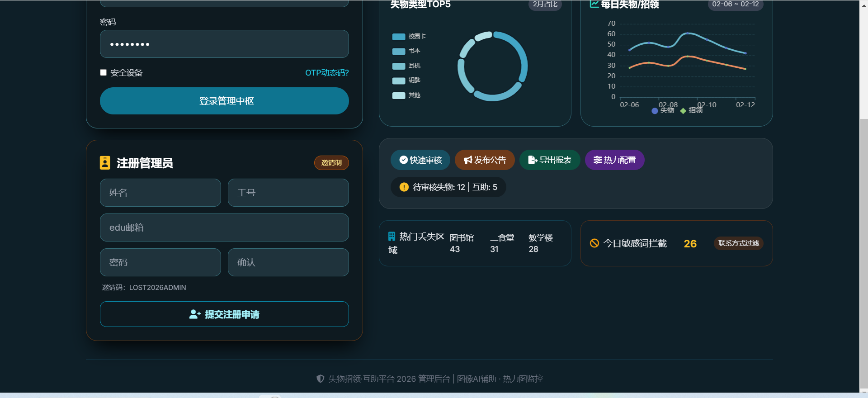Click the megaphone icon in 发布公告
This screenshot has height=398, width=868.
click(x=468, y=160)
